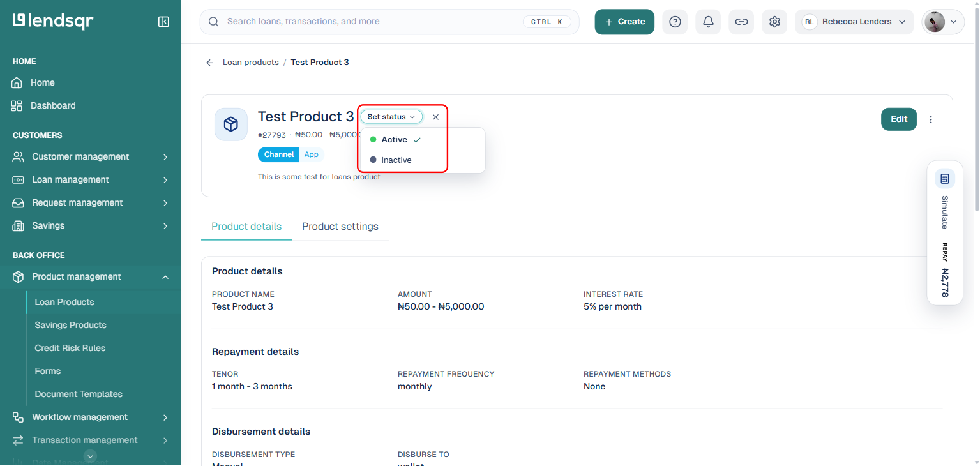980x466 pixels.
Task: Follow the Loan products breadcrumb link
Action: tap(251, 63)
